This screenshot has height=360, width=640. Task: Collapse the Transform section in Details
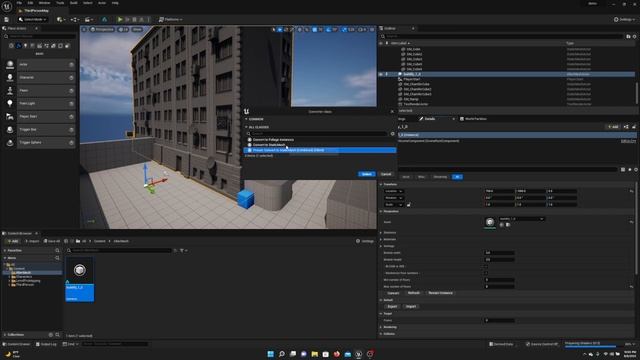(381, 184)
